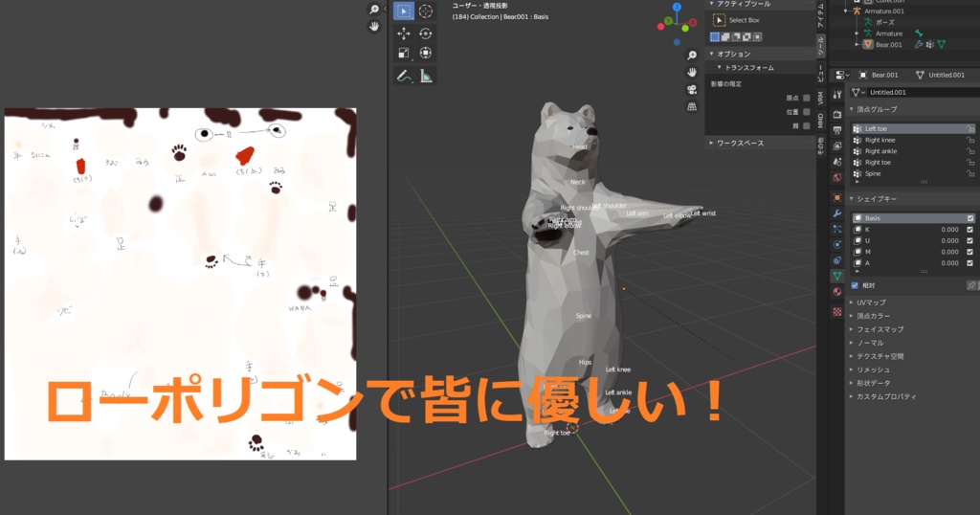Switch perspective/orthographic grid icon
The image size is (980, 515).
[692, 107]
